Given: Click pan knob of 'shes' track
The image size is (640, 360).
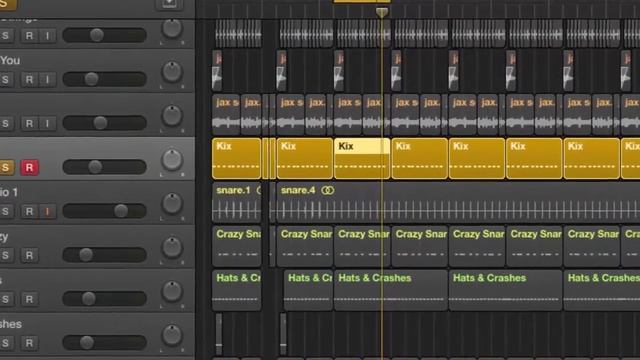Looking at the screenshot, I should point(172,335).
